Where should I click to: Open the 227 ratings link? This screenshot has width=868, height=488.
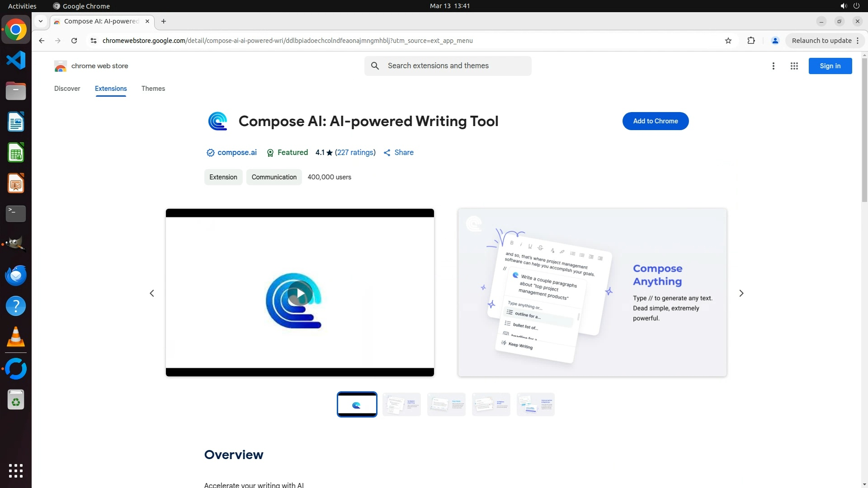[x=355, y=153]
